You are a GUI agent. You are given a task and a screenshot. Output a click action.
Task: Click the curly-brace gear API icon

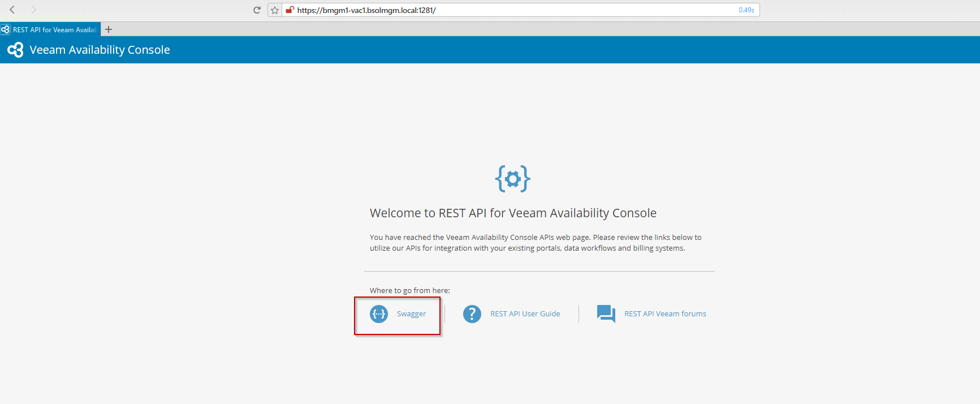click(513, 179)
